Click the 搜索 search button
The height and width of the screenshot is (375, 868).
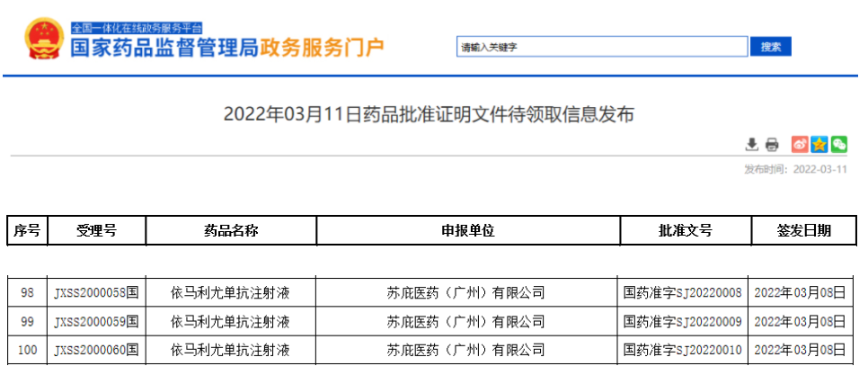(x=771, y=47)
